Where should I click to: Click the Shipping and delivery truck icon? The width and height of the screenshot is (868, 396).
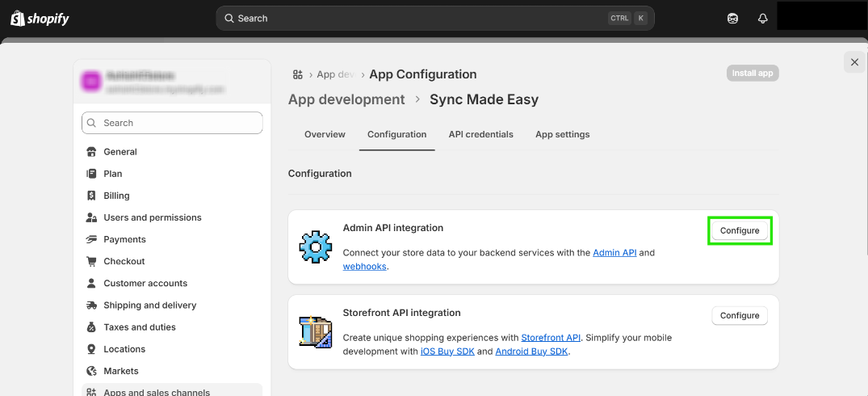coord(91,305)
